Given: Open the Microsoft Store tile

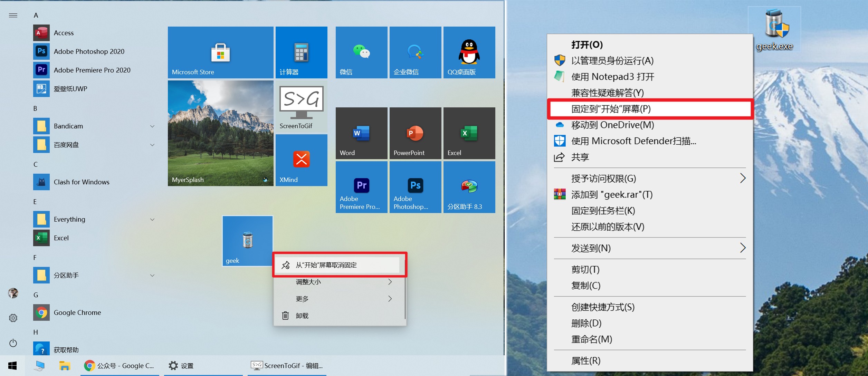Looking at the screenshot, I should [x=220, y=52].
